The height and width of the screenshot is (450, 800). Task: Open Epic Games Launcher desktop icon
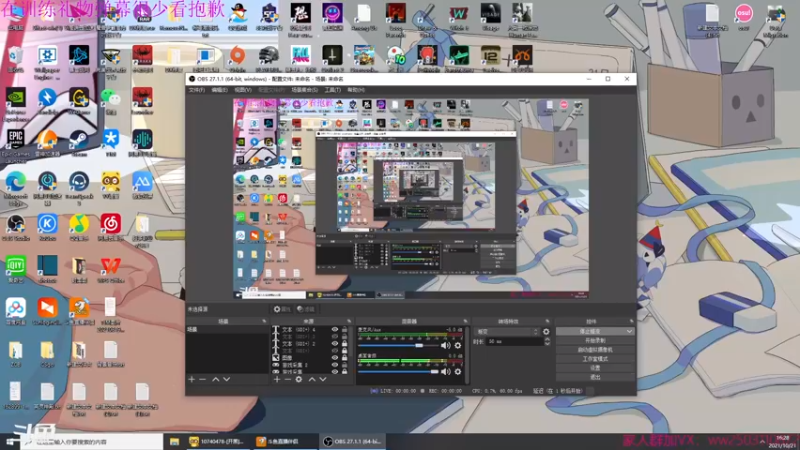pos(15,145)
